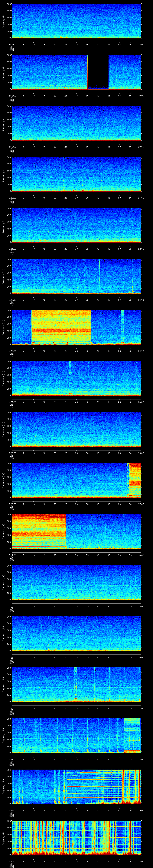This screenshot has height=868, width=153.
Task: Open the 5:19 to 5:20 spectrogram panel
Action: pyautogui.click(x=76, y=123)
